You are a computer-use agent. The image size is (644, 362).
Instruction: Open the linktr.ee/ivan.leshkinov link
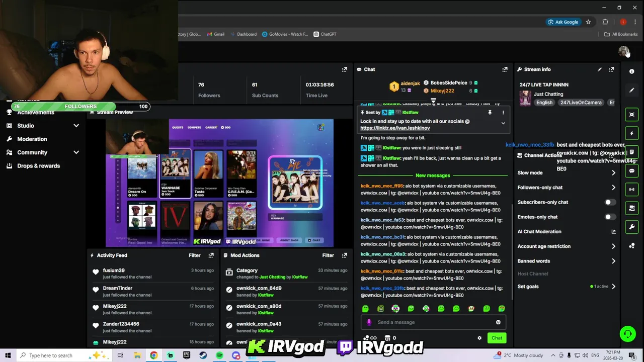395,128
